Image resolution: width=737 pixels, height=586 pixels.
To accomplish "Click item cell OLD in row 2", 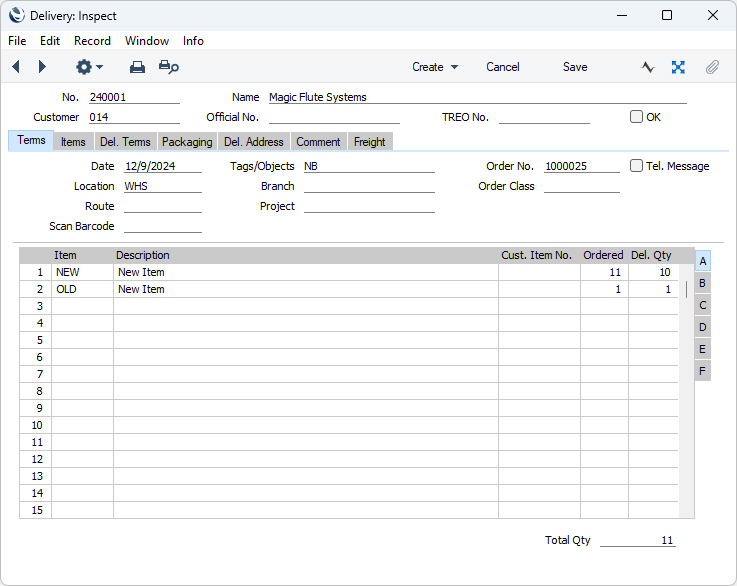I will 82,289.
